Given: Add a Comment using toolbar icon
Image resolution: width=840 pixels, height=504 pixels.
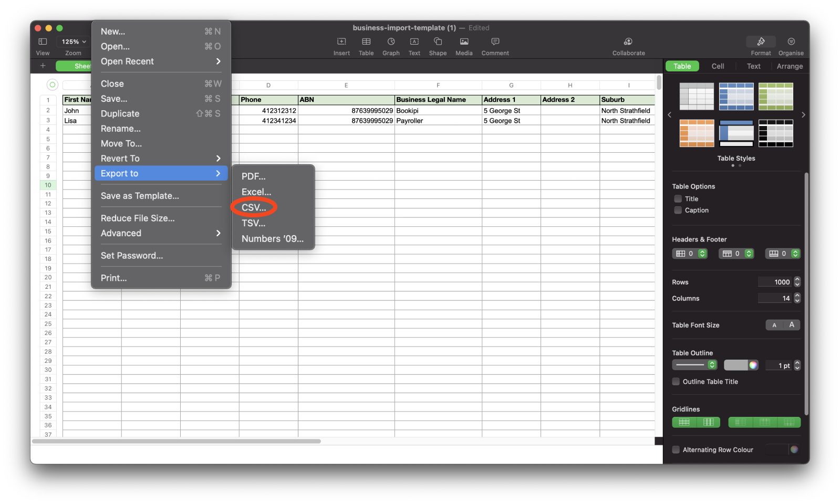Looking at the screenshot, I should click(495, 42).
